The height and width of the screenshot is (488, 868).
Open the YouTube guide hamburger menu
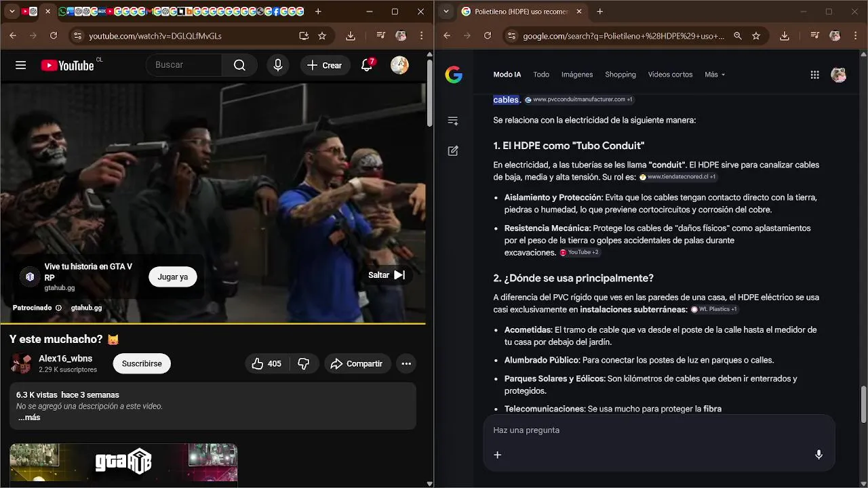[x=20, y=65]
